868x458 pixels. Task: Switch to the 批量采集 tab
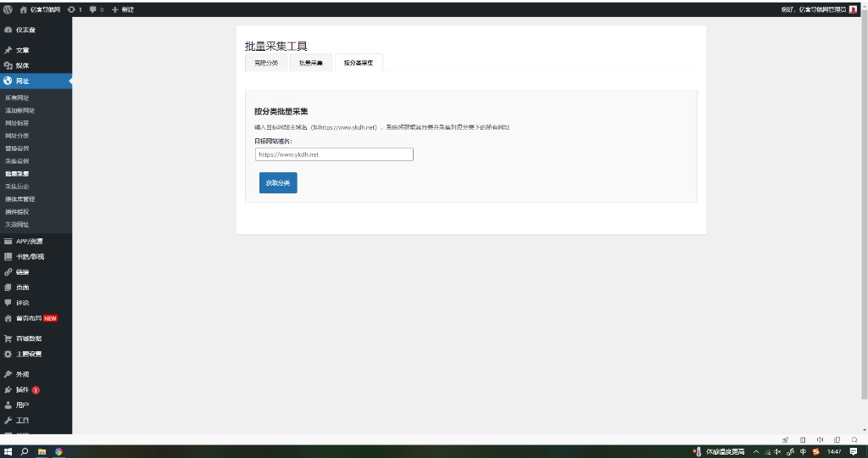(310, 64)
